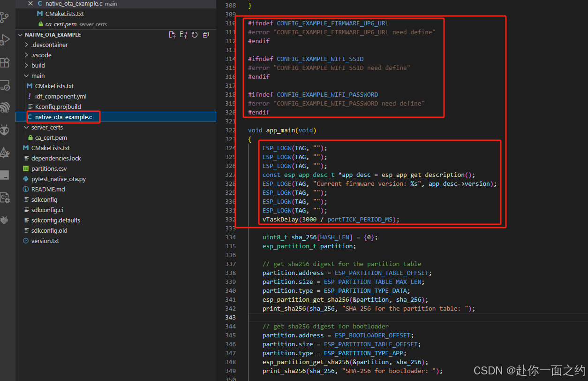Open root CMakeLists.txt below ca_cert.pem
Screen dimensions: 588x381
coord(50,148)
